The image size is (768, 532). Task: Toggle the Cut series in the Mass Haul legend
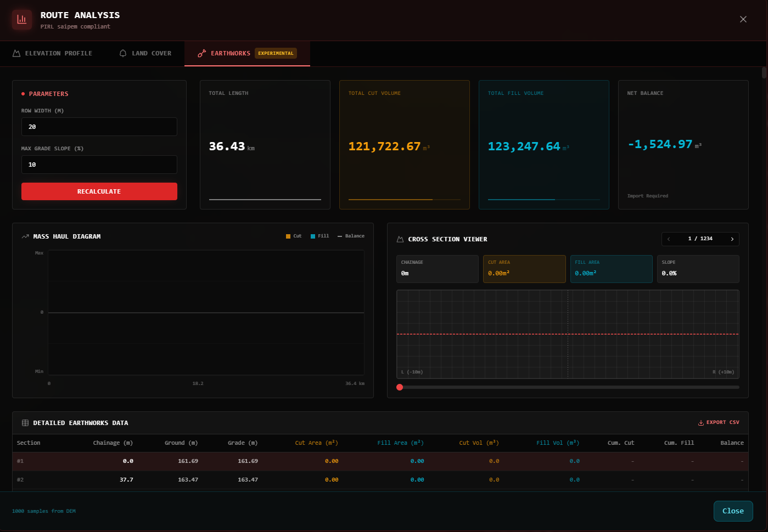click(x=293, y=236)
